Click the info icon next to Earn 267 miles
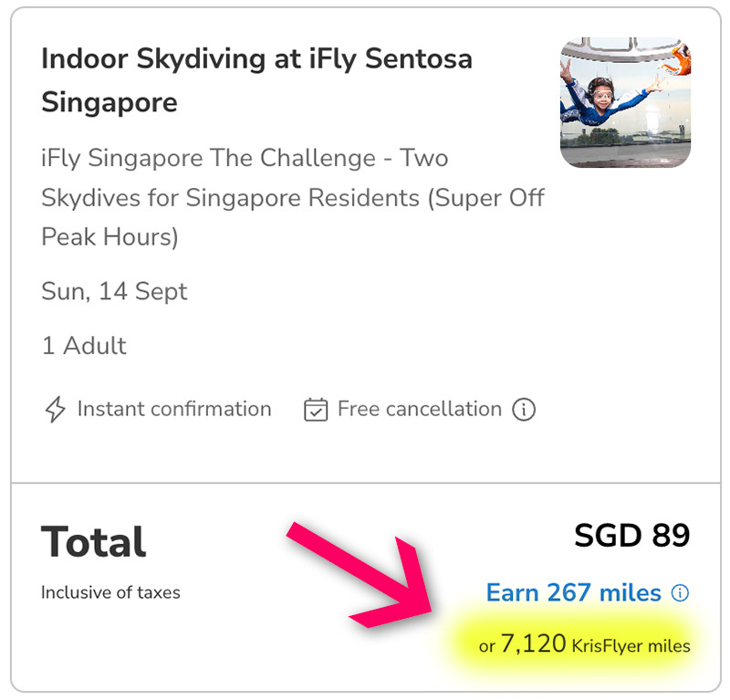 pos(680,593)
